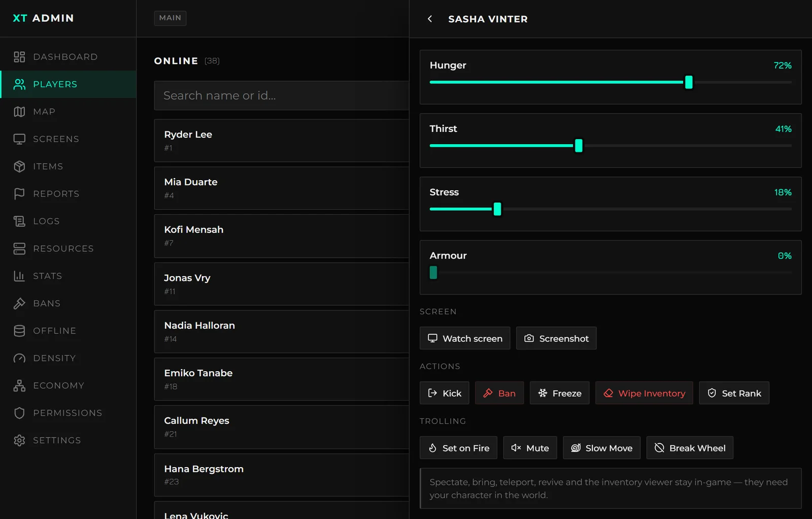This screenshot has width=812, height=519.
Task: Click the Density gauge icon
Action: tap(19, 359)
